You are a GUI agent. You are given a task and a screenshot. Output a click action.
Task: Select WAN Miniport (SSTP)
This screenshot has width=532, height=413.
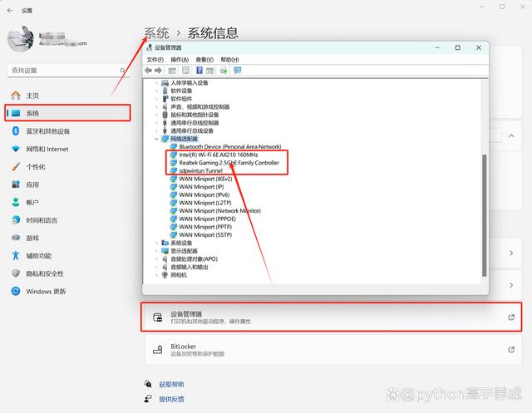pos(205,235)
